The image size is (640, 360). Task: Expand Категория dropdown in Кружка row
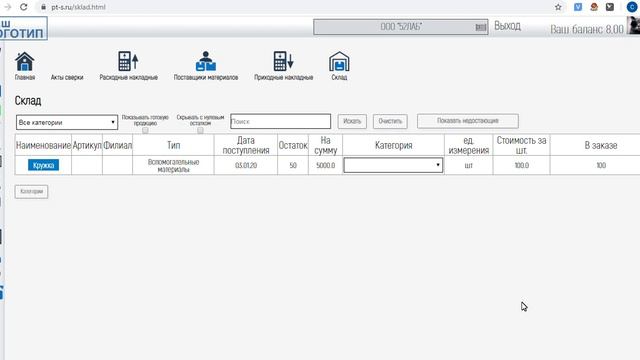pyautogui.click(x=393, y=165)
